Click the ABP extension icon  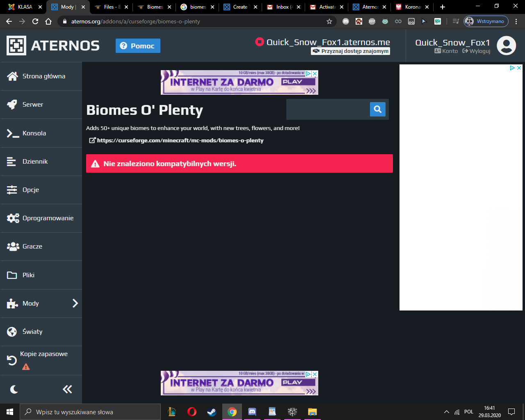372,21
